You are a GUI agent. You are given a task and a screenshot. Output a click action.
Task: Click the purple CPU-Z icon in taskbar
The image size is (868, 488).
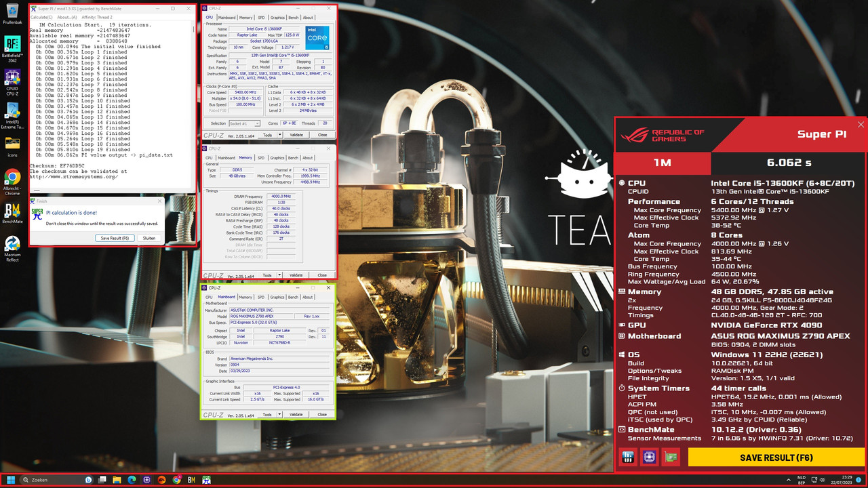[x=147, y=480]
